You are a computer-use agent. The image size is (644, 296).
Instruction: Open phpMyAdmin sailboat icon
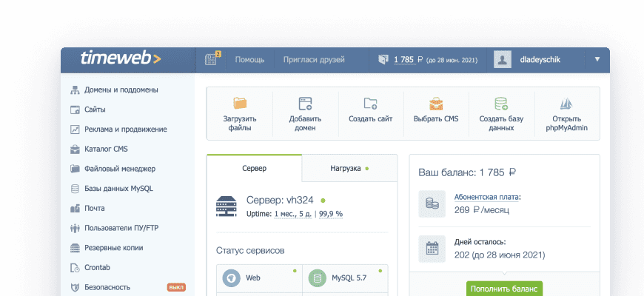click(566, 104)
